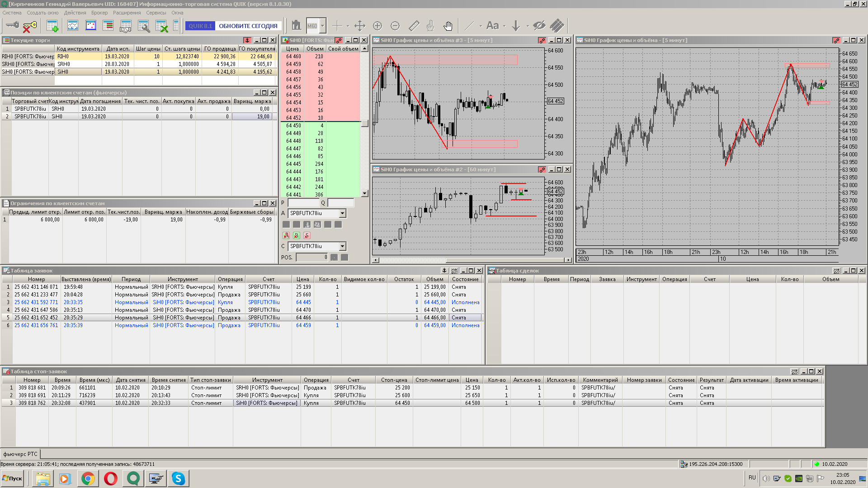Select the ruler measure tool
The height and width of the screenshot is (488, 868).
[x=414, y=26]
